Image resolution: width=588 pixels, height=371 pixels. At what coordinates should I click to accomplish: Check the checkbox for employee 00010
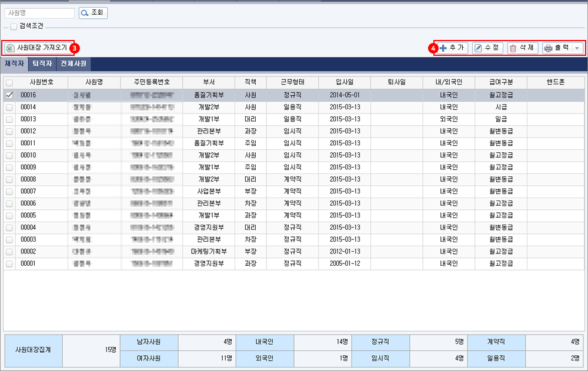(9, 155)
